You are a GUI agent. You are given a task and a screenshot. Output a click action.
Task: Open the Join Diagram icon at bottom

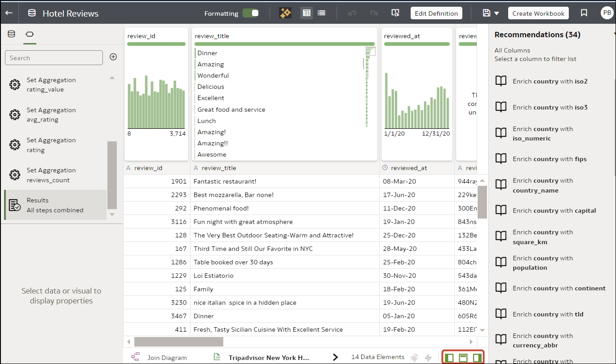point(135,357)
